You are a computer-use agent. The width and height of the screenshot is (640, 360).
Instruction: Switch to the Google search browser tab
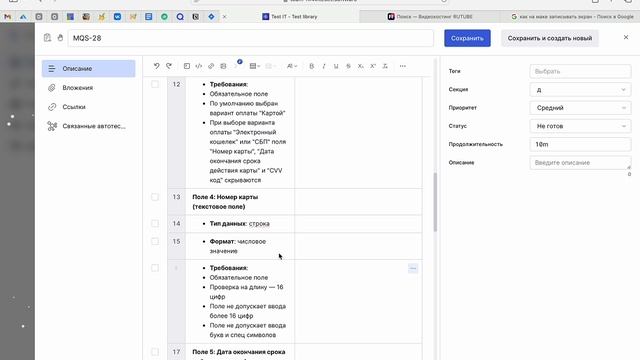pos(571,17)
